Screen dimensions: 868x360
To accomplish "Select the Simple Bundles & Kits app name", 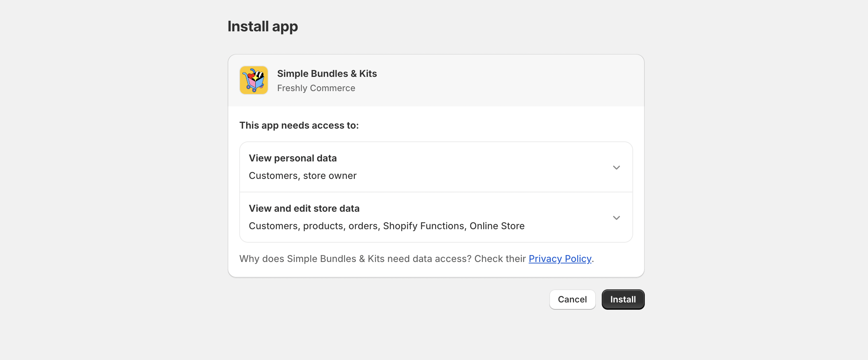I will 327,73.
